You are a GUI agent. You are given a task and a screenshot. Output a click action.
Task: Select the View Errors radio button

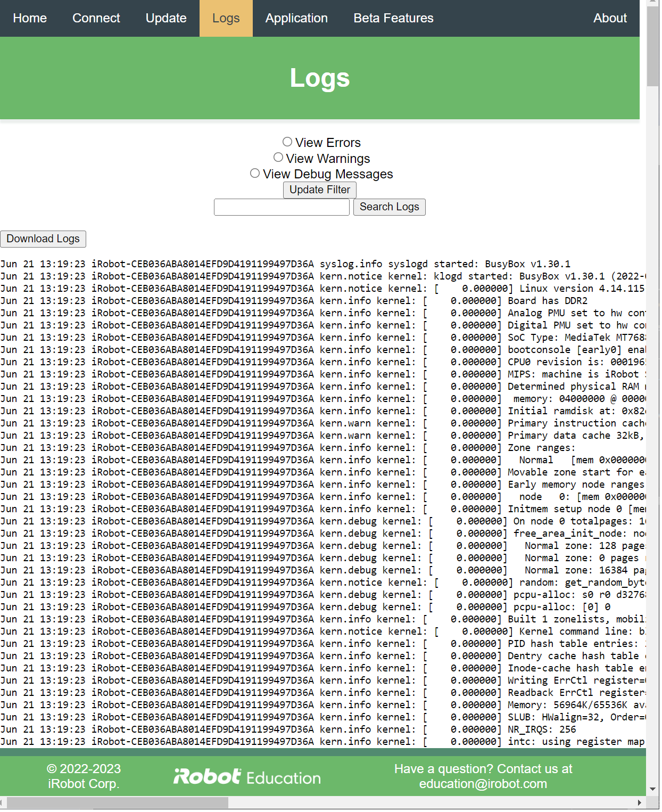(x=287, y=142)
